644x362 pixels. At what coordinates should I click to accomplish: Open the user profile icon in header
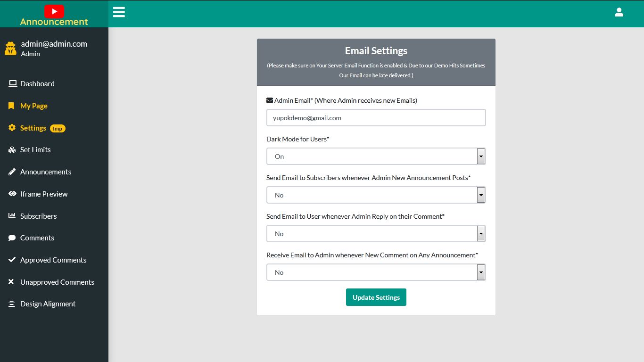pos(619,12)
